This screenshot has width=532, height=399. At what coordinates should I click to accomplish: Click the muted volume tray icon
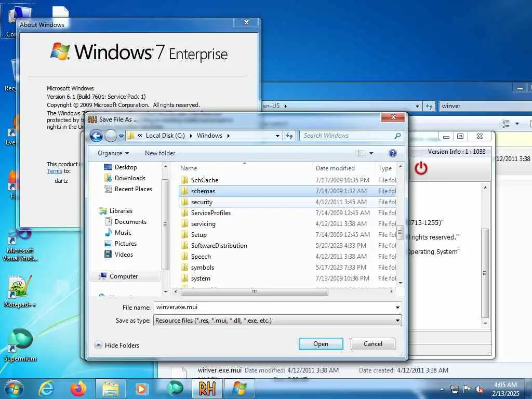click(480, 390)
